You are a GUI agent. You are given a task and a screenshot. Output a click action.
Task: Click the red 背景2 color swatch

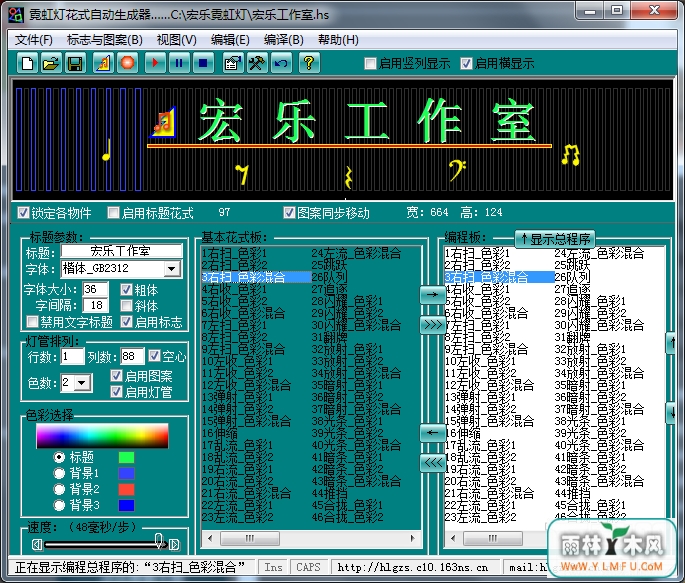126,489
